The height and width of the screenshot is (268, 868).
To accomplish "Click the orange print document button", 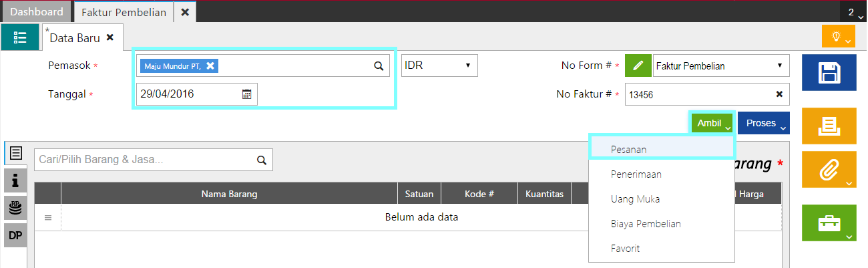I will coord(828,124).
